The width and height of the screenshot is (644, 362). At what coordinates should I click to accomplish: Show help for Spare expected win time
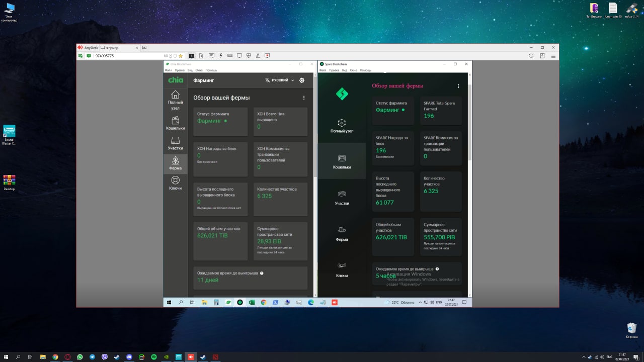(x=437, y=269)
